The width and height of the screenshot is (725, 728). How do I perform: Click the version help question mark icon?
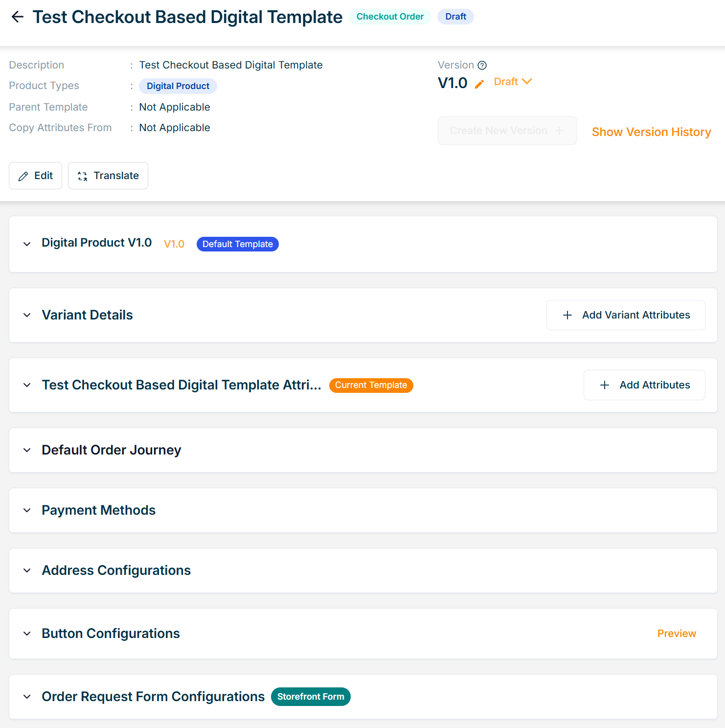point(482,65)
